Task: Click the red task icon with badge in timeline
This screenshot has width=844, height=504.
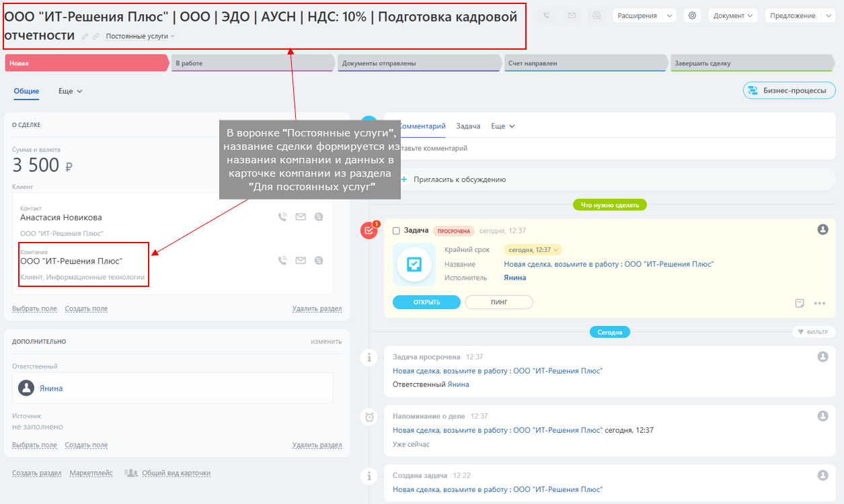Action: pyautogui.click(x=369, y=230)
